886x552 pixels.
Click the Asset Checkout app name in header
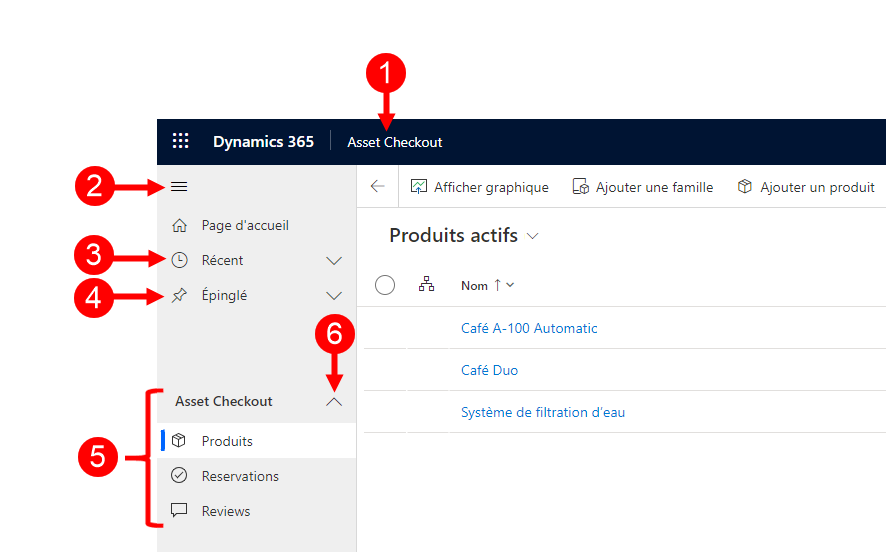point(394,142)
